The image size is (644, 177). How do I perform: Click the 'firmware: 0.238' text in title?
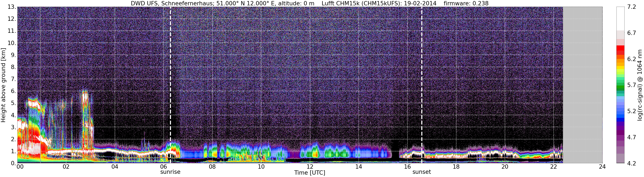click(x=466, y=3)
